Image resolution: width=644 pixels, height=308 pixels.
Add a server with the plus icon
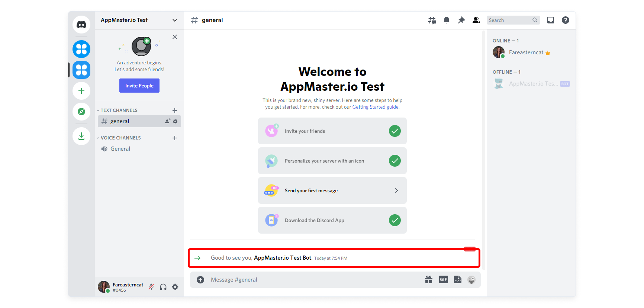(x=81, y=91)
